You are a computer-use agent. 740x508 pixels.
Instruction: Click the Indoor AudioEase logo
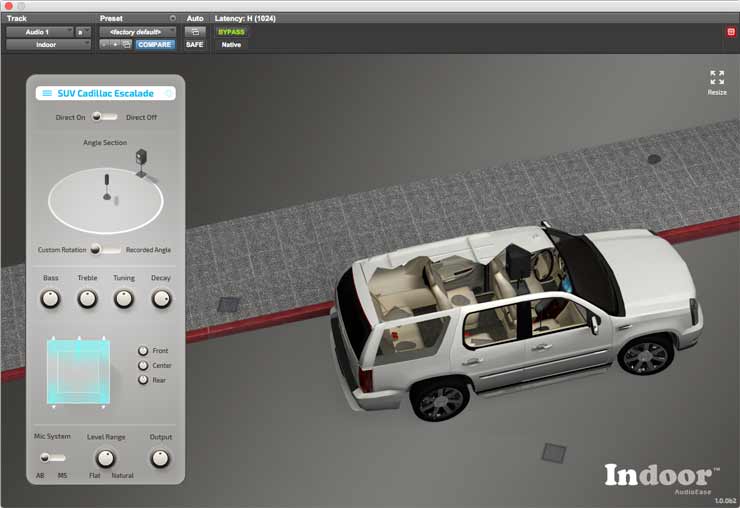tap(662, 479)
